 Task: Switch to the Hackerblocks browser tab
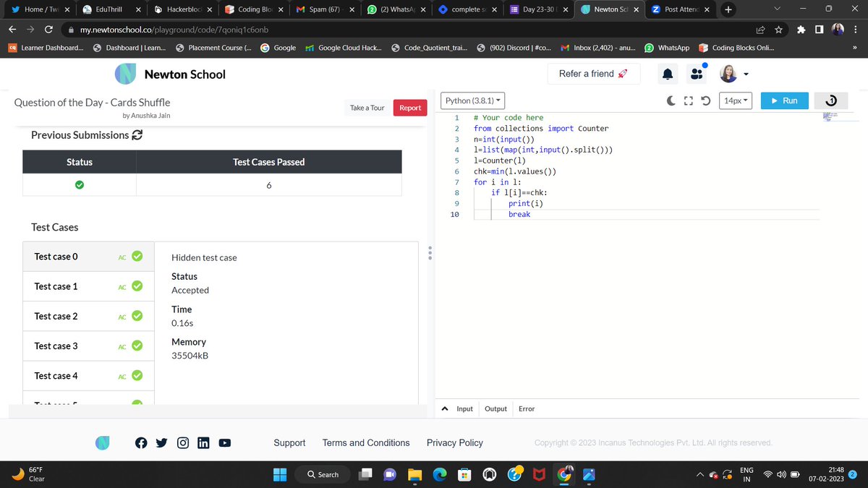[184, 9]
